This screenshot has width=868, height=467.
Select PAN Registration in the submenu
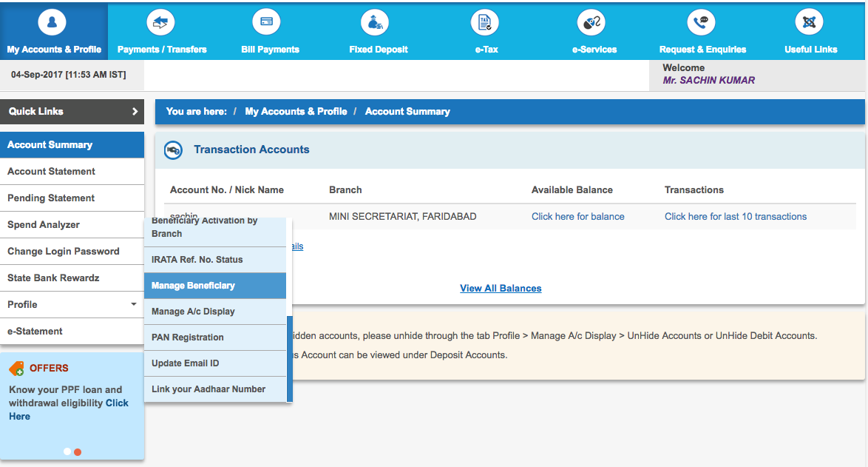(x=215, y=337)
